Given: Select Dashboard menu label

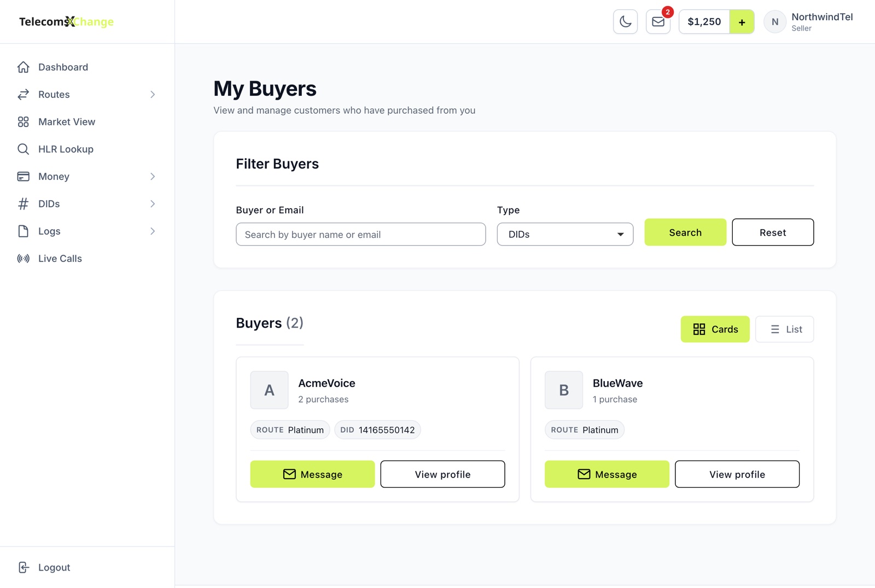Looking at the screenshot, I should coord(63,67).
